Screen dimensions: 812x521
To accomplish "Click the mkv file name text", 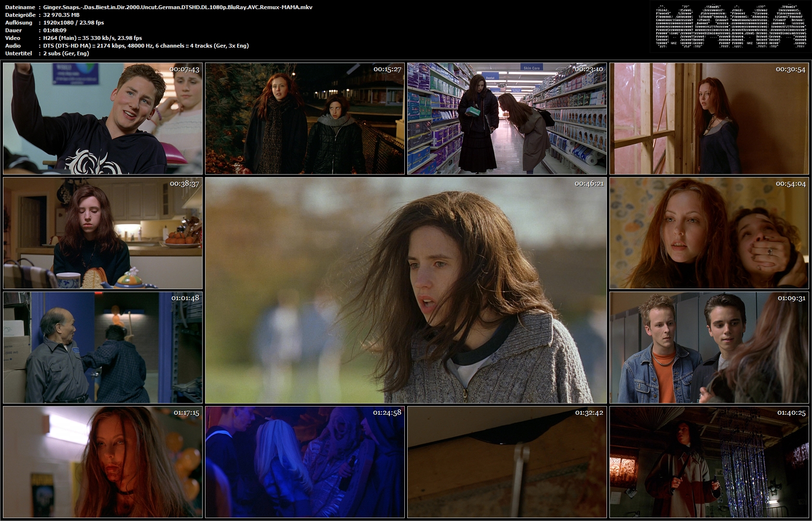I will (178, 7).
